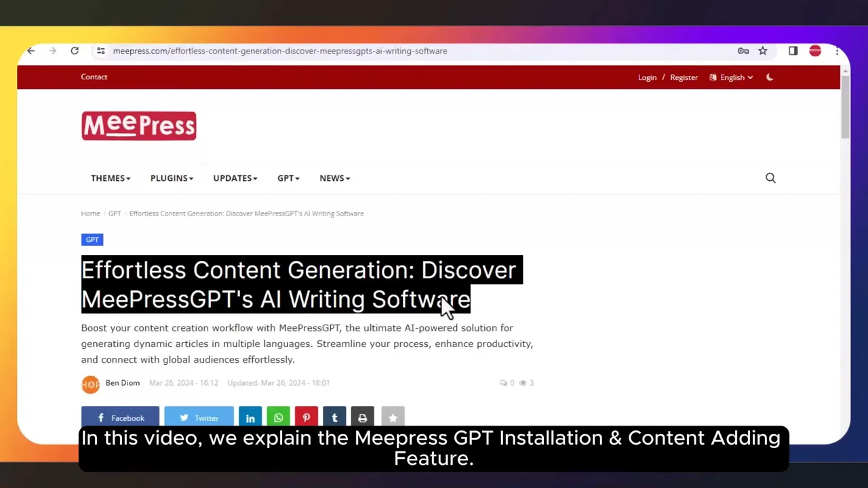Expand the UPDATES menu
868x488 pixels.
235,178
